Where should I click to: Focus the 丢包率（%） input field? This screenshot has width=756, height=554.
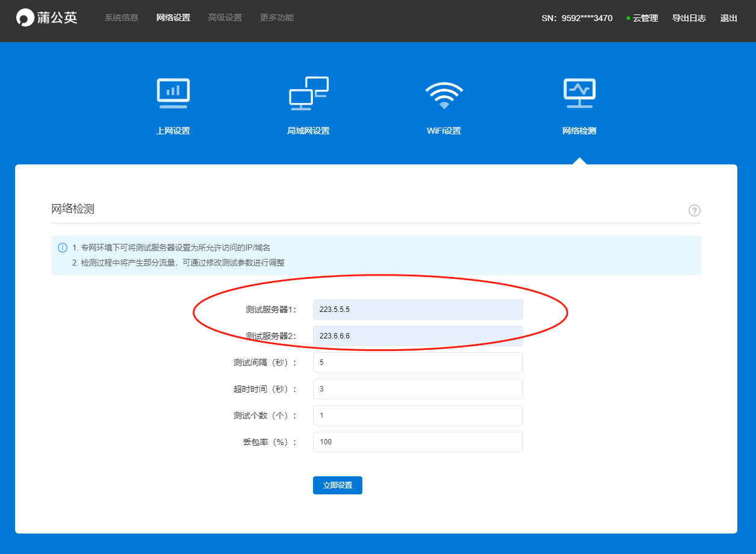[418, 442]
